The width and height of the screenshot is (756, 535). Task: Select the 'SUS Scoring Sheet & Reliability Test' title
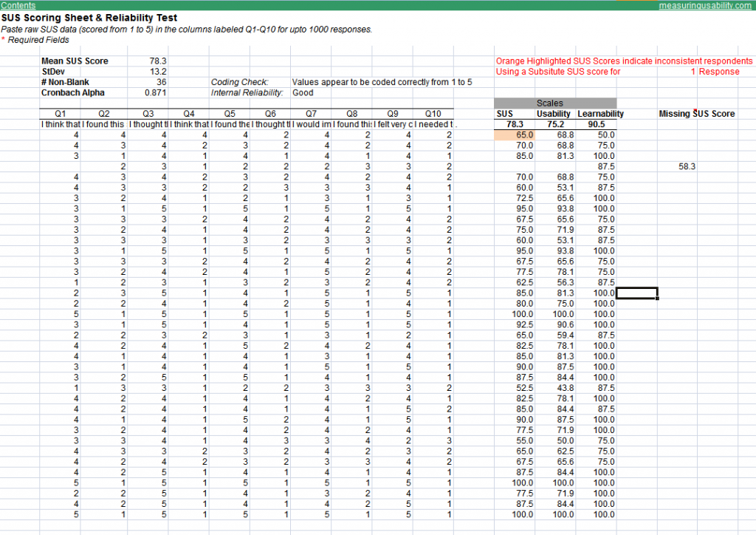89,18
